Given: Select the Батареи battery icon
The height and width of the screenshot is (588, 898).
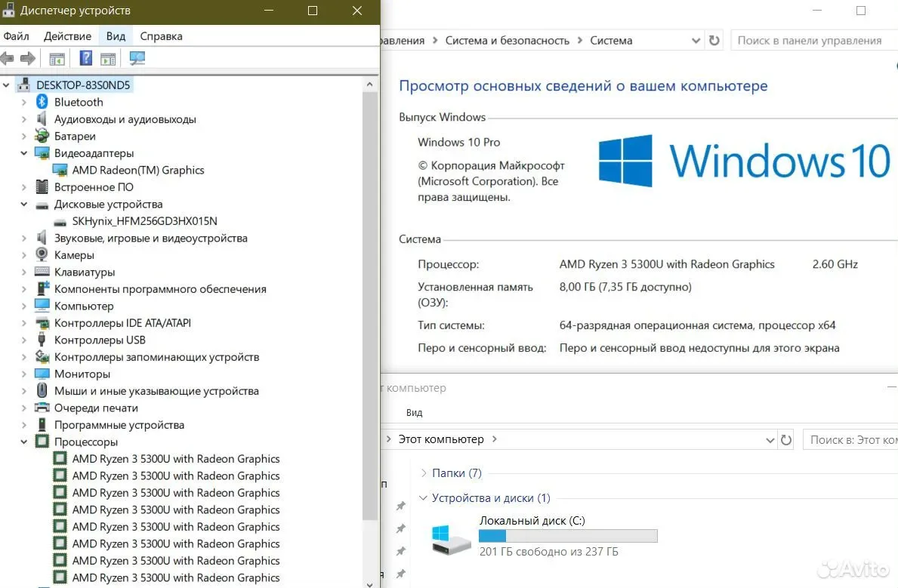Looking at the screenshot, I should (42, 137).
